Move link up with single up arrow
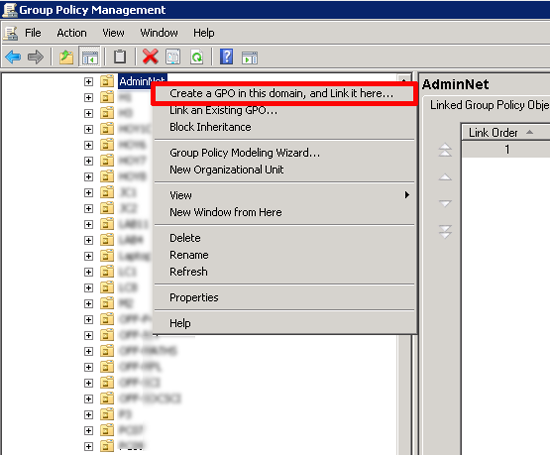This screenshot has width=550, height=455. tap(445, 177)
